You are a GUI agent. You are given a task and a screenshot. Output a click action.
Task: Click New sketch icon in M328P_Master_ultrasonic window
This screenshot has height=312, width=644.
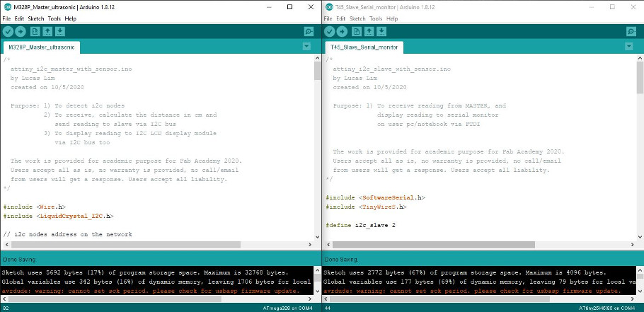click(35, 32)
